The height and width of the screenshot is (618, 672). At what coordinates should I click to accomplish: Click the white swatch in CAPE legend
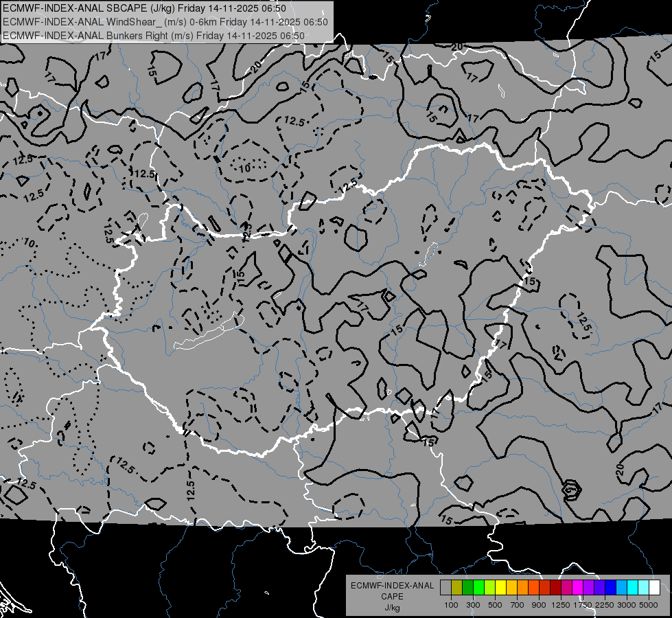point(654,587)
